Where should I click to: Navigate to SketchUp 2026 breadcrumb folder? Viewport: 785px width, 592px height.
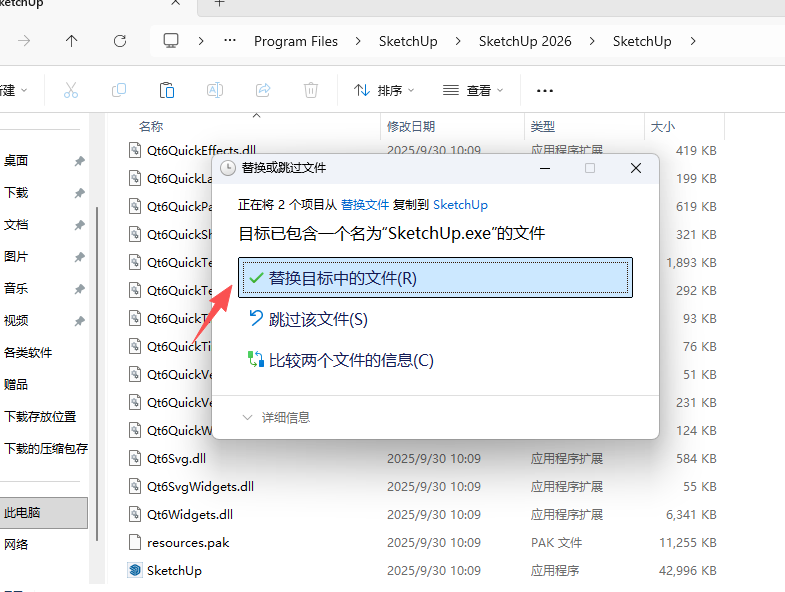pos(525,41)
